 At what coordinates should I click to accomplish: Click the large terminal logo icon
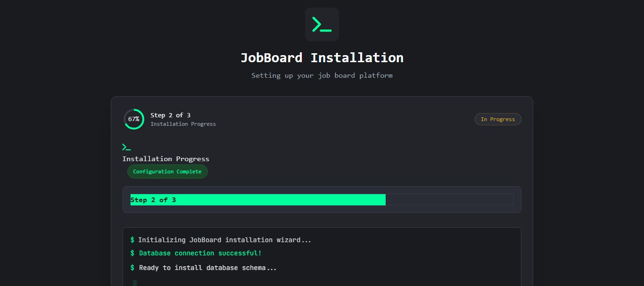(x=322, y=25)
